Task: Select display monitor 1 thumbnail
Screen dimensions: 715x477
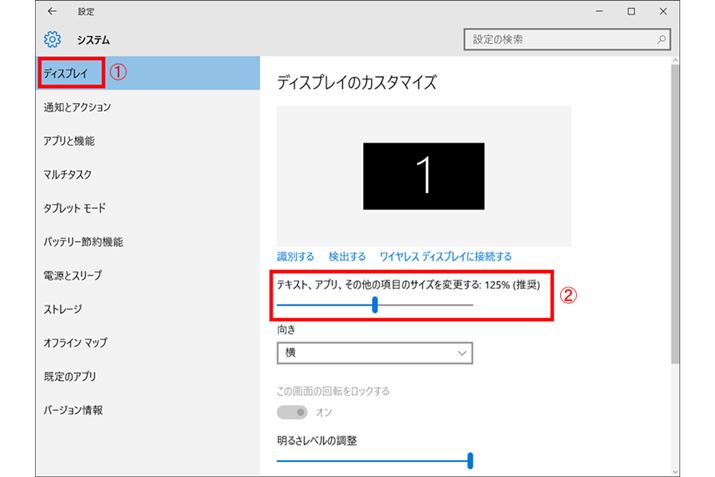Action: tap(424, 176)
